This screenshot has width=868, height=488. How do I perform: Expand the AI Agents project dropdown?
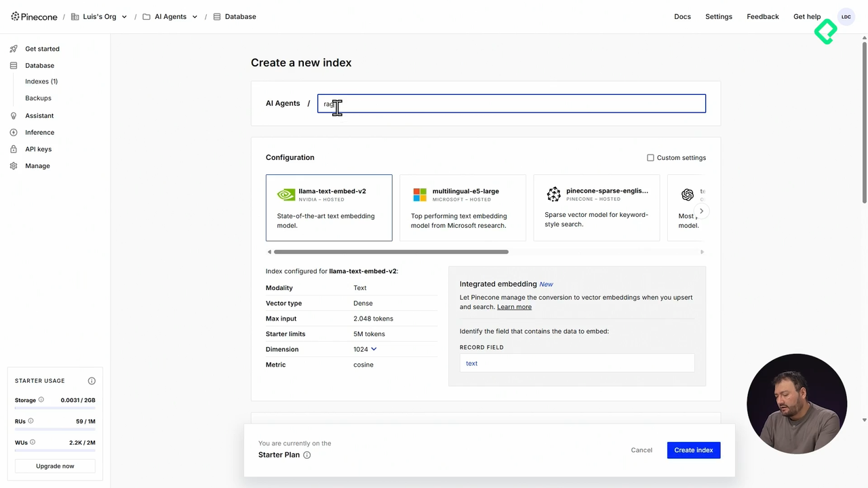click(x=195, y=17)
